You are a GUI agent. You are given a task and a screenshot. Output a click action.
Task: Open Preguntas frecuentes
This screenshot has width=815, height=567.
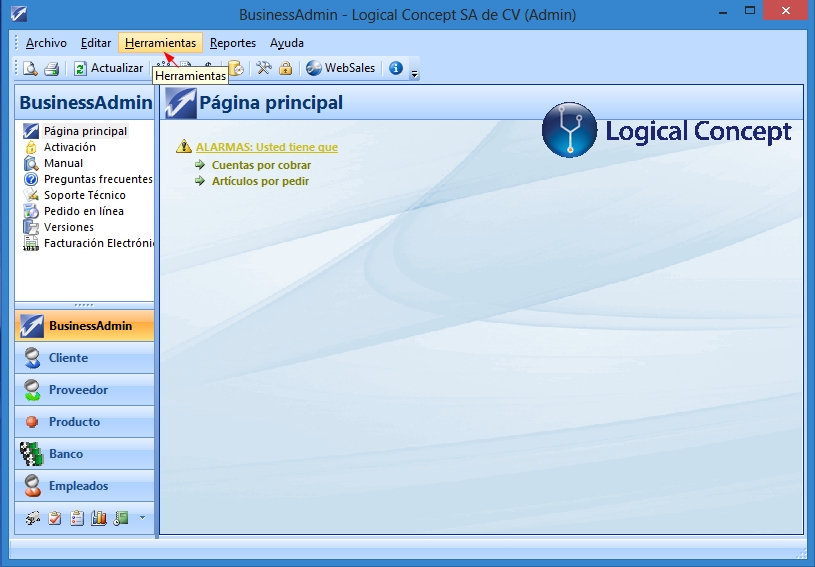pyautogui.click(x=98, y=179)
